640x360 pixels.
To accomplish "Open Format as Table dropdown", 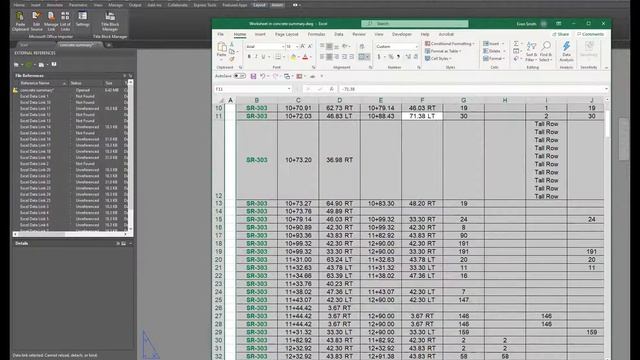I will pyautogui.click(x=443, y=51).
